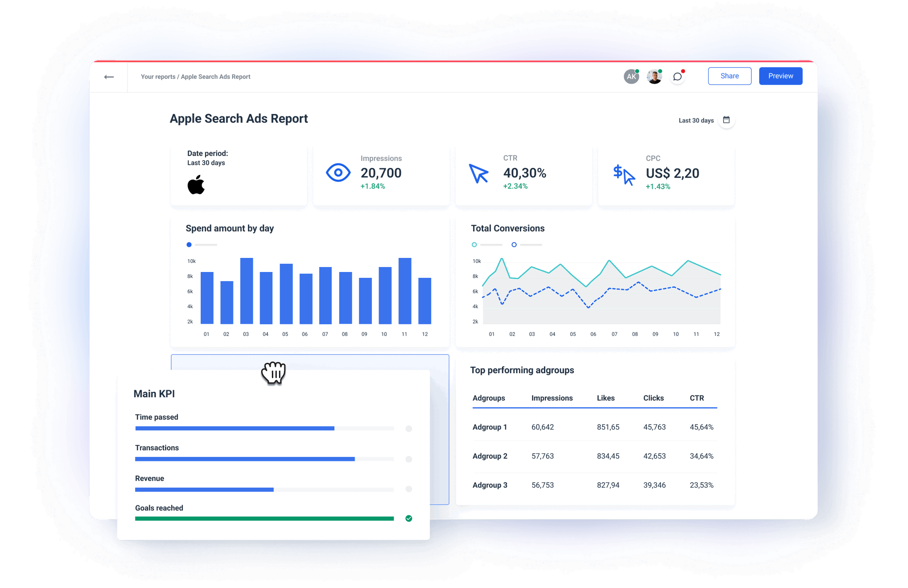Select the Adgroup 1 row label
The height and width of the screenshot is (588, 908).
[x=489, y=427]
